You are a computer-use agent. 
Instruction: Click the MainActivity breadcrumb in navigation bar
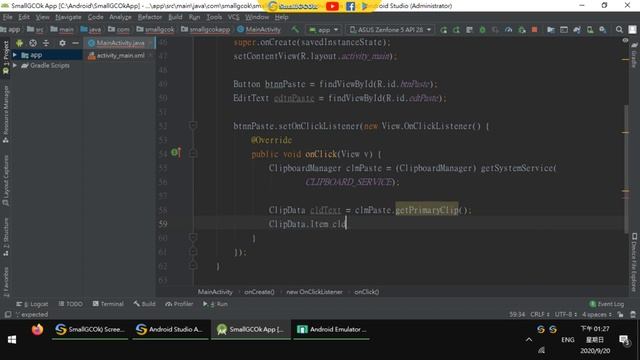[x=259, y=29]
